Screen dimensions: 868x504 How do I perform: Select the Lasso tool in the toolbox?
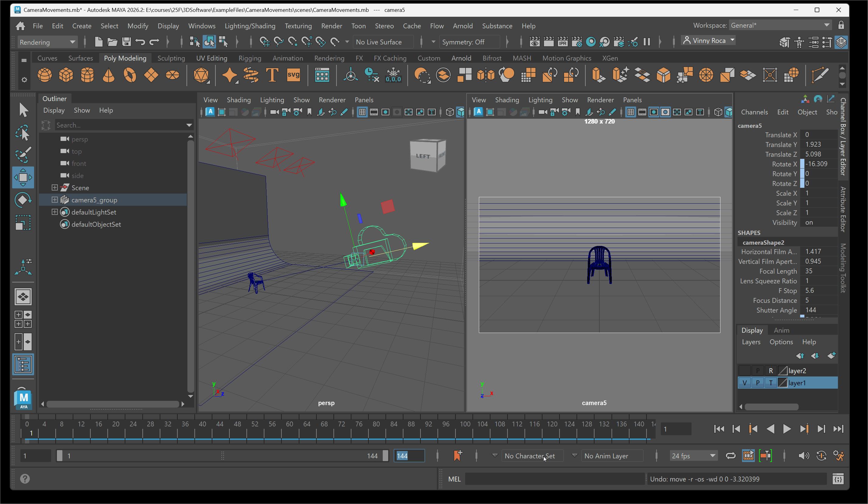click(23, 133)
